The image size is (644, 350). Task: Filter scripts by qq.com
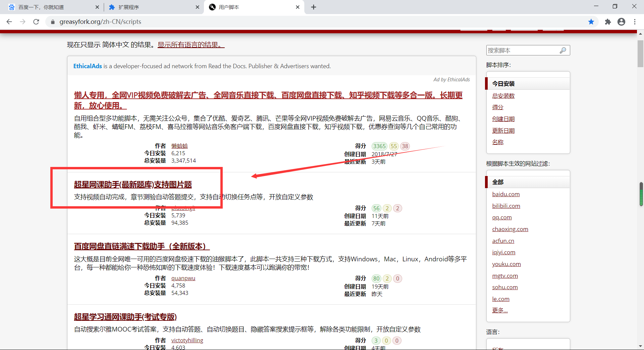pos(502,217)
